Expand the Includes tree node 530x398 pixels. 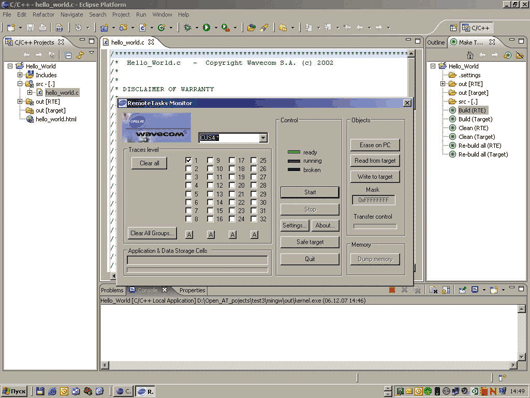[20, 75]
